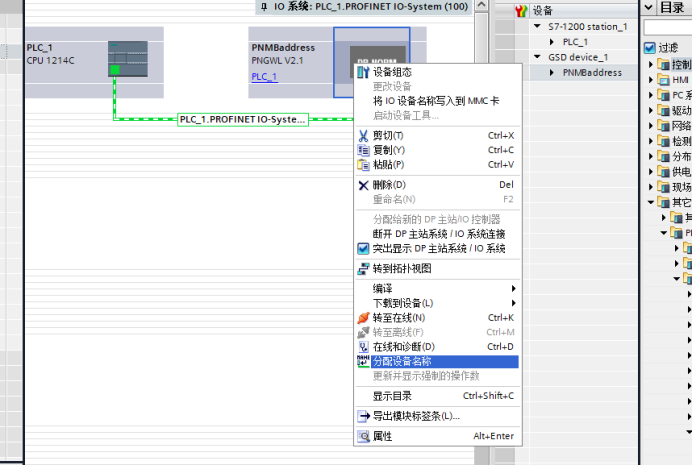
Task: Click the PLC_1.PROFINET IO-Syste... network label
Action: [x=243, y=120]
